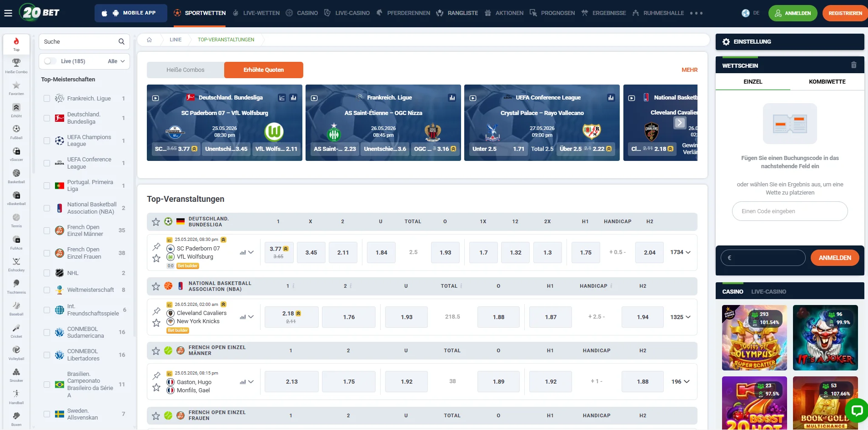Expand Gaston vs Monfils details chevron

[x=251, y=382]
